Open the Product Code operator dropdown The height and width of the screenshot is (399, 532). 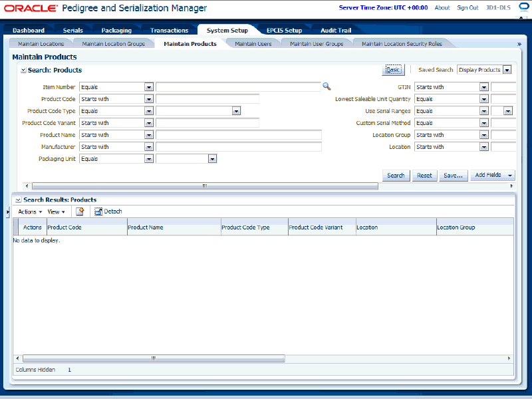pos(149,99)
